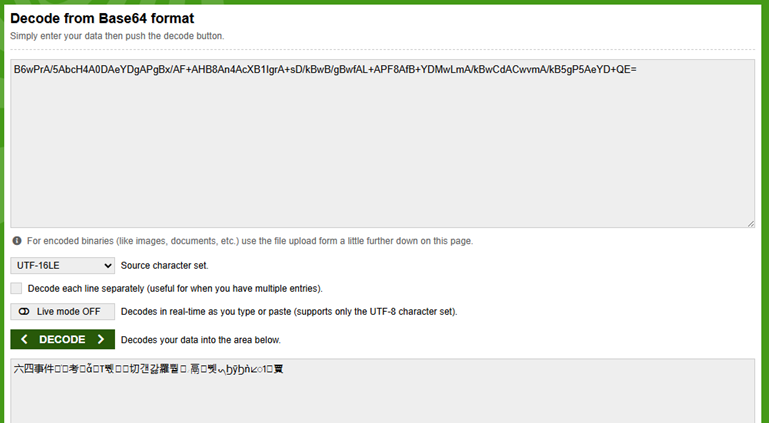Click the left chevron on the DECODE button

click(x=24, y=340)
